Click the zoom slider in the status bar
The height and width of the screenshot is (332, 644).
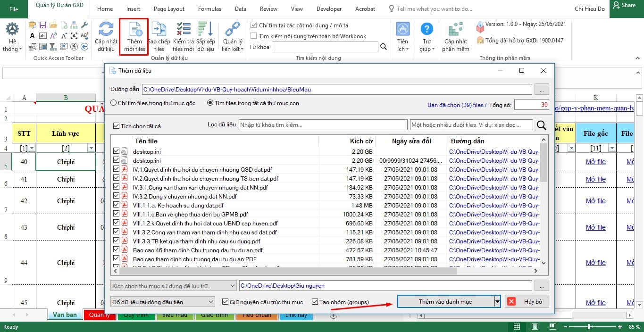coord(589,327)
